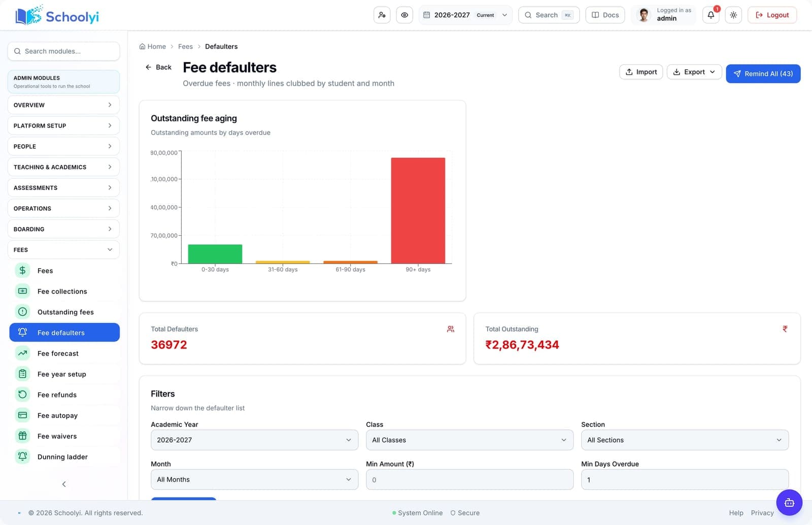This screenshot has height=525, width=812.
Task: Open Fee refunds in the sidebar
Action: pos(64,395)
